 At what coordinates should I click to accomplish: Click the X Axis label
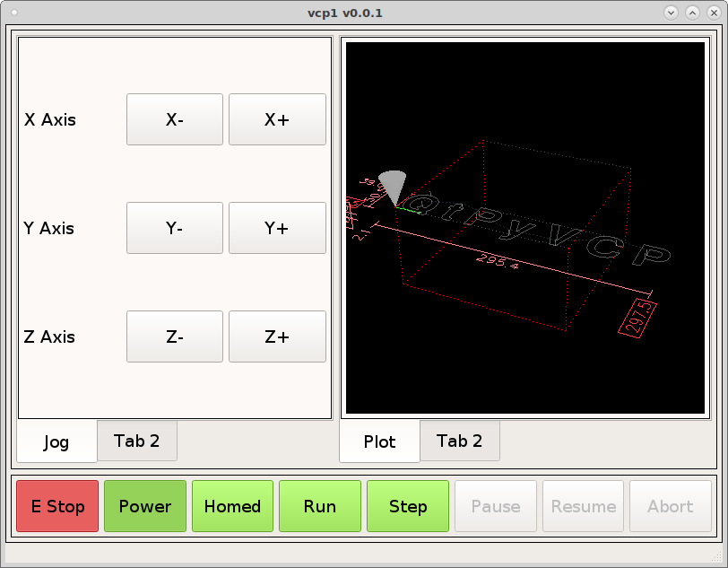pyautogui.click(x=49, y=120)
